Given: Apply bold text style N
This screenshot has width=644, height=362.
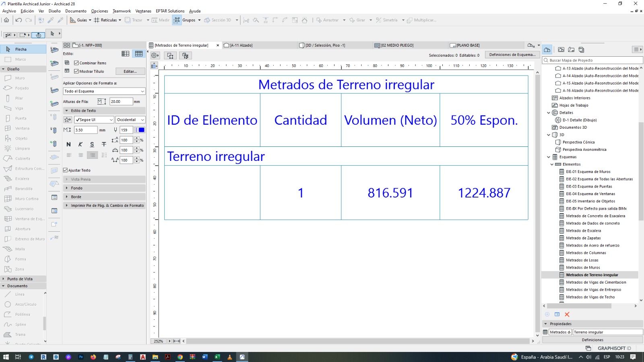Looking at the screenshot, I should (x=68, y=144).
